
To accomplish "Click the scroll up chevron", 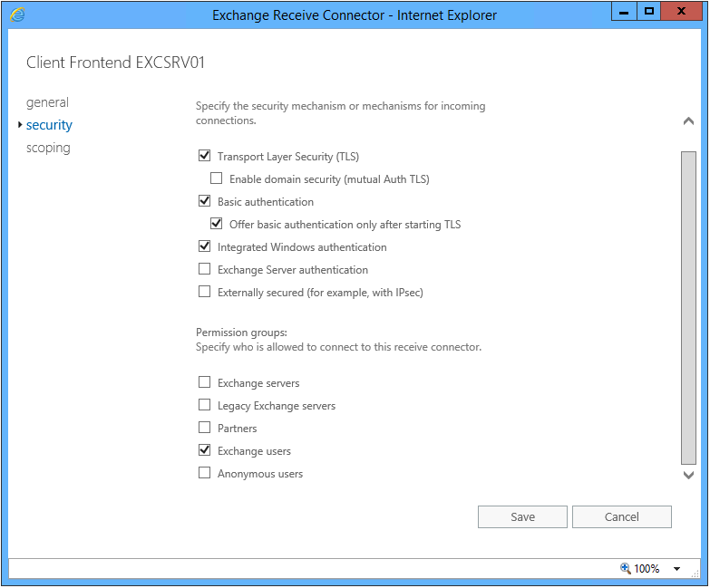I will pyautogui.click(x=688, y=121).
